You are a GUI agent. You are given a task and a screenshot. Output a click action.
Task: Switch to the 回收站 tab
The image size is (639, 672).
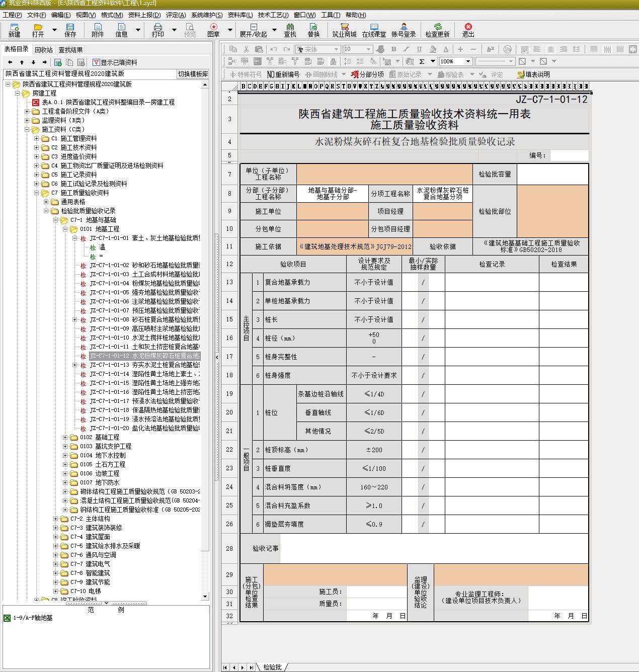(x=44, y=50)
